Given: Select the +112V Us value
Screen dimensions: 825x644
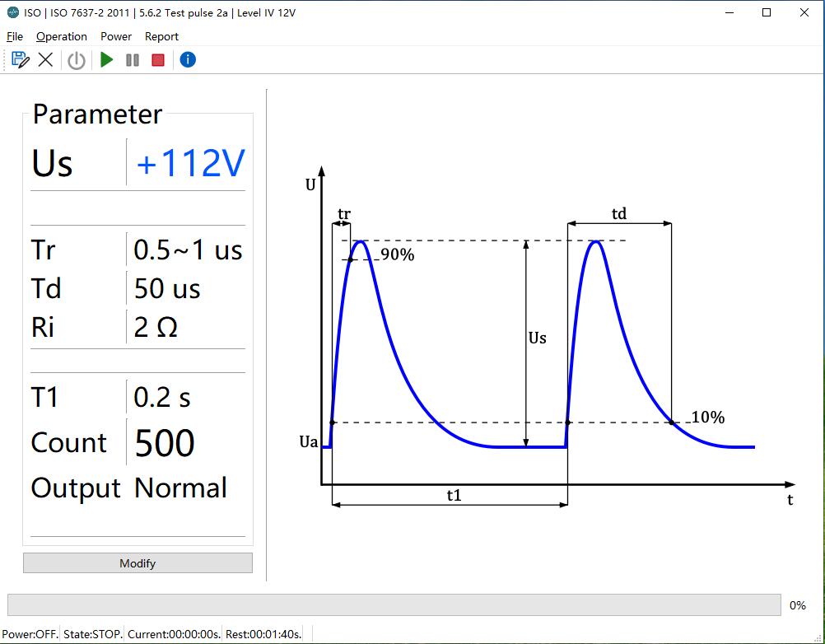Looking at the screenshot, I should point(190,162).
